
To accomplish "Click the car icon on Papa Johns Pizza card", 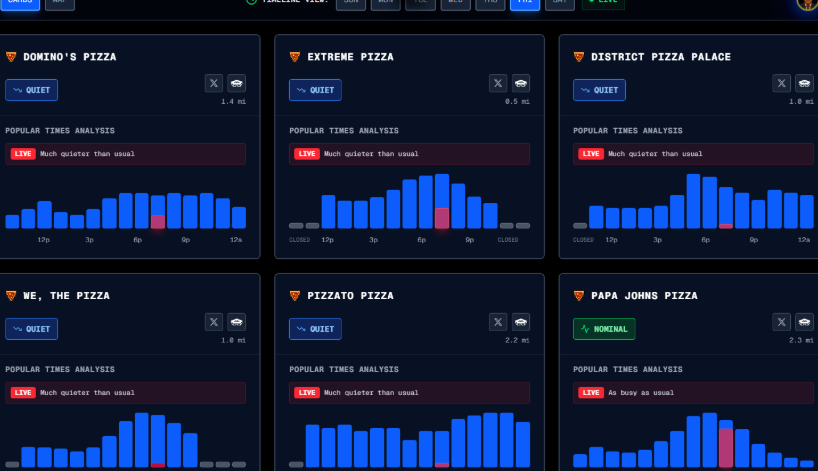I will click(x=804, y=322).
